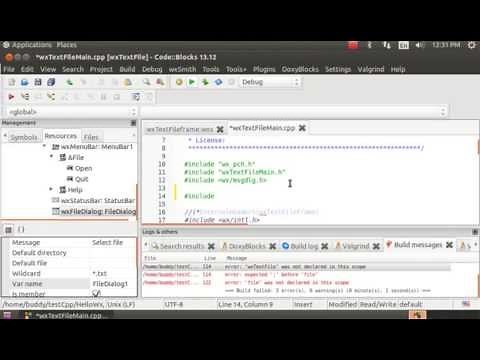This screenshot has width=480, height=360.
Task: Collapse the AFile tree node
Action: (51, 156)
